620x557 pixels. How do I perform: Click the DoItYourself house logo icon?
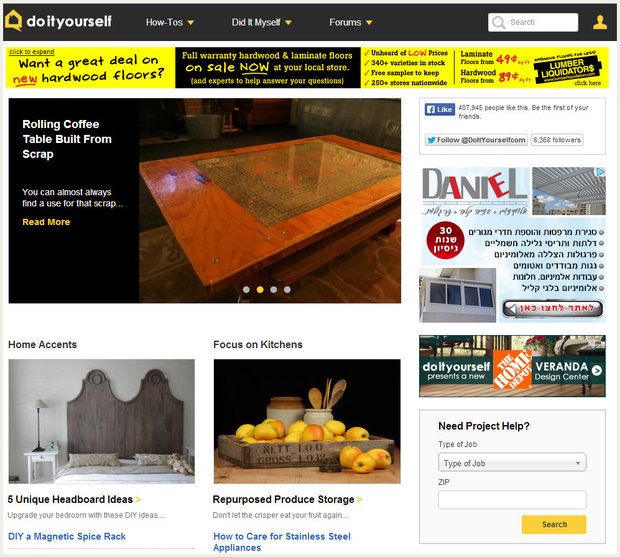click(13, 21)
